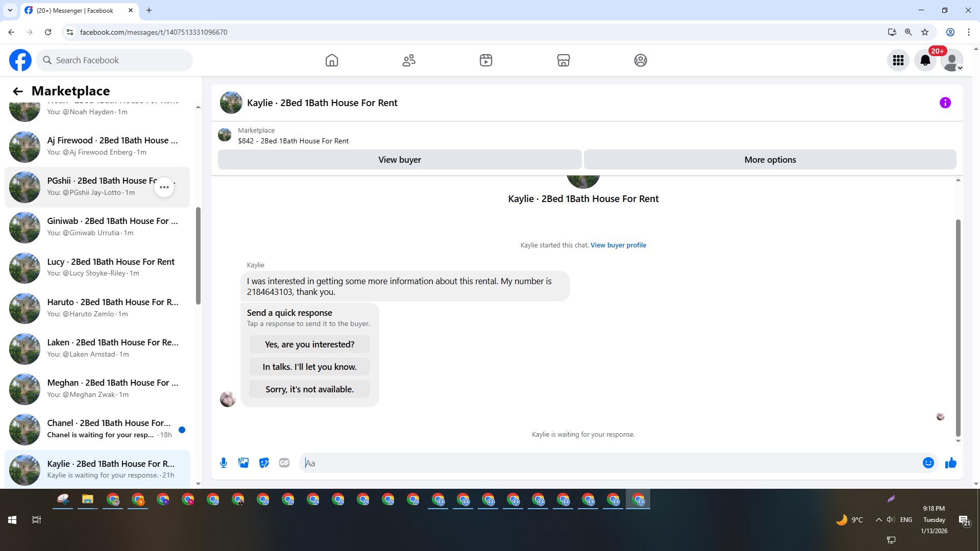This screenshot has height=551, width=980.
Task: Open the GIF picker
Action: click(x=284, y=463)
